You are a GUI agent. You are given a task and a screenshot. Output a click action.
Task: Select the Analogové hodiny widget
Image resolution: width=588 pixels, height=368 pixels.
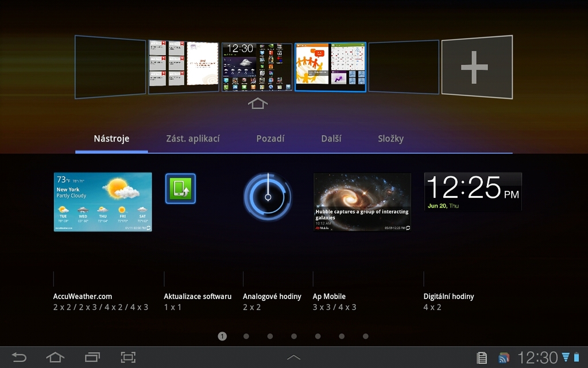point(268,196)
